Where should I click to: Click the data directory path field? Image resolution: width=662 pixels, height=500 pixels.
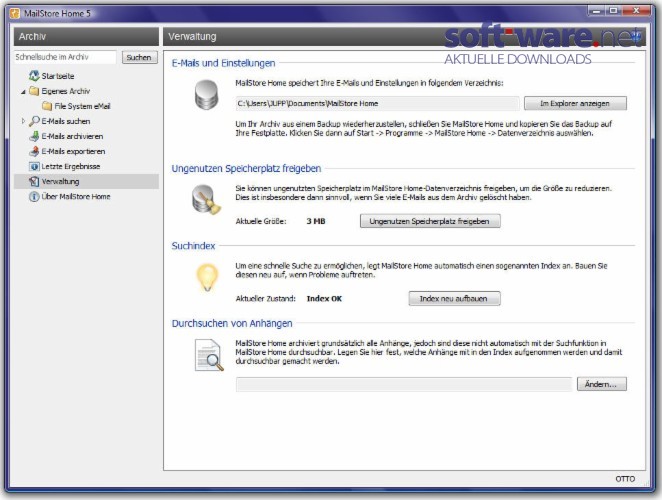377,103
